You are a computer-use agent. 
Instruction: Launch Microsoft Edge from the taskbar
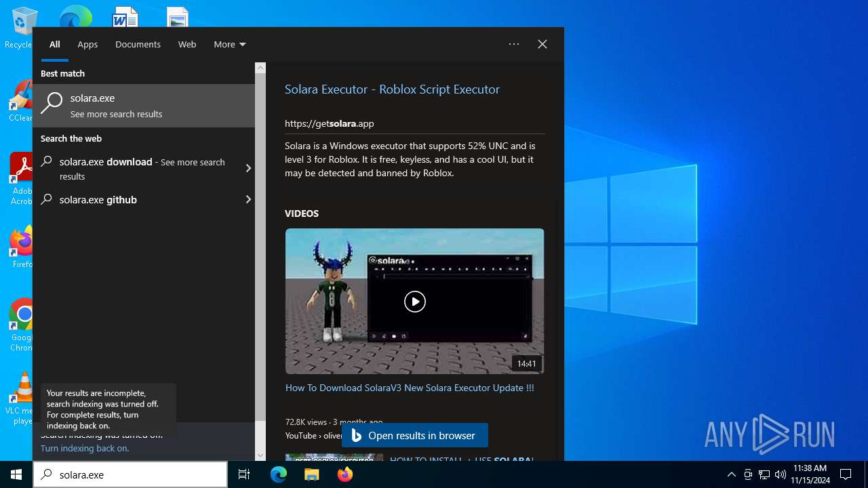(279, 474)
